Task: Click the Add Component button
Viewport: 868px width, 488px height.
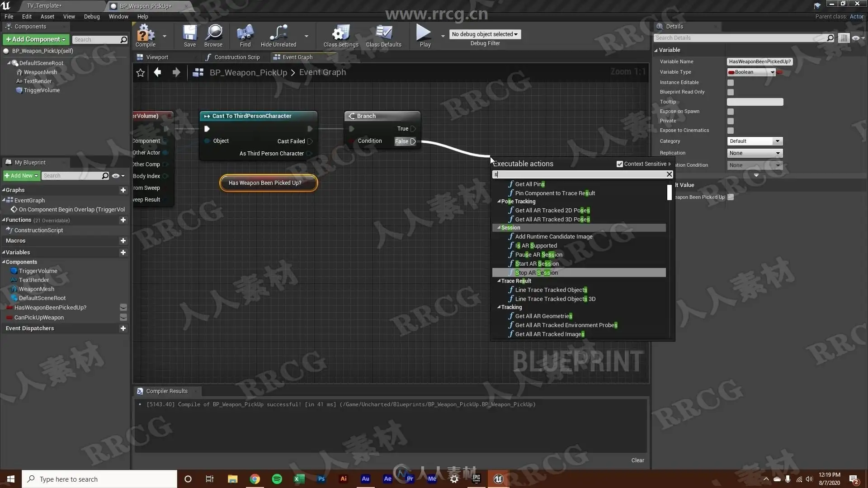Action: click(x=36, y=40)
